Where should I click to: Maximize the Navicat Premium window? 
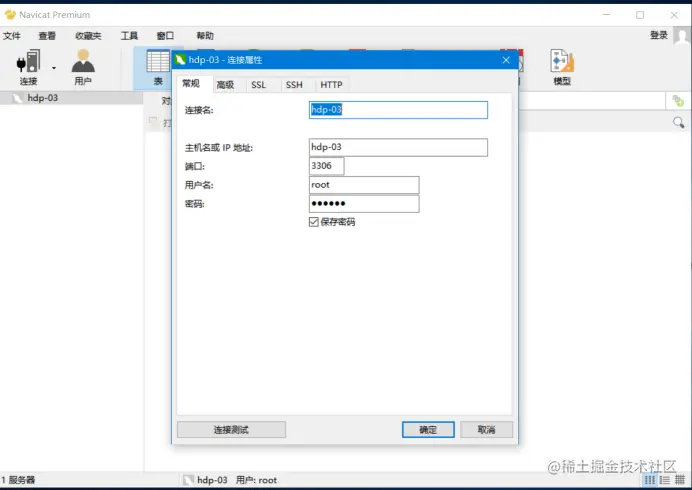pos(640,15)
